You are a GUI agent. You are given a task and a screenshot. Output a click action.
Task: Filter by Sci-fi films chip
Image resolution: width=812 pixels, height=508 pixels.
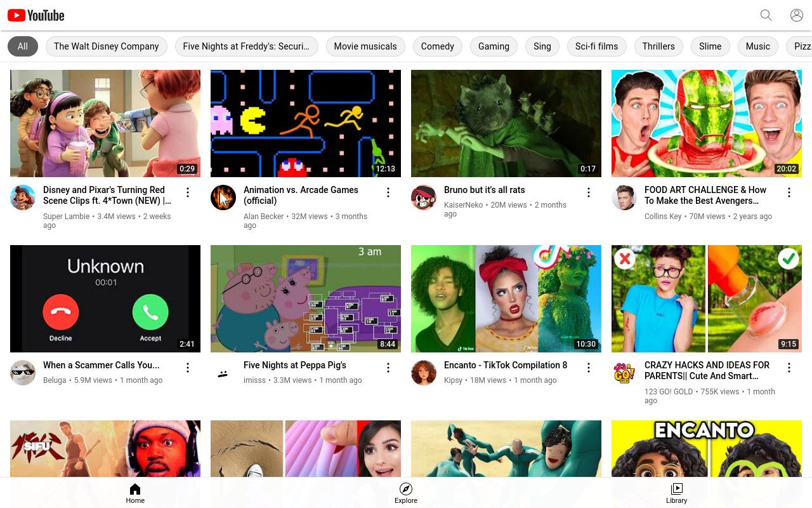point(597,46)
